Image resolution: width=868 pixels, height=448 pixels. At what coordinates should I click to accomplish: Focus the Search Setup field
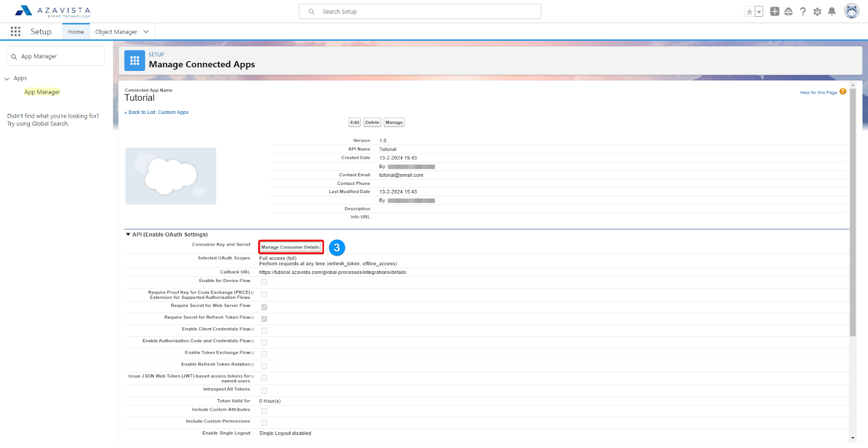[420, 11]
